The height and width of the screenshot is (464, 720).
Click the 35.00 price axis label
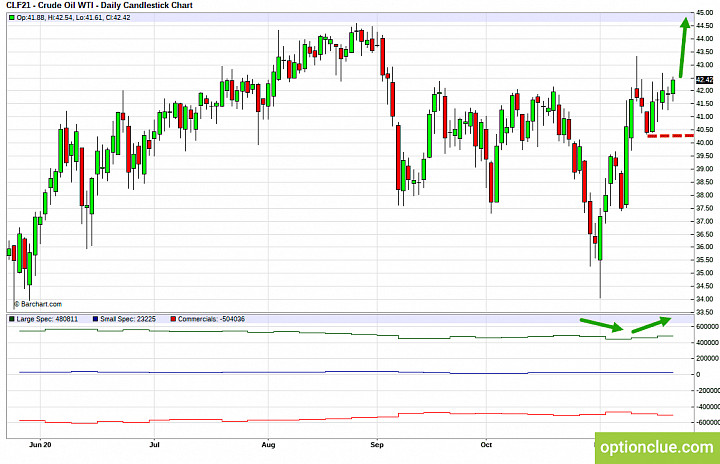pyautogui.click(x=704, y=273)
